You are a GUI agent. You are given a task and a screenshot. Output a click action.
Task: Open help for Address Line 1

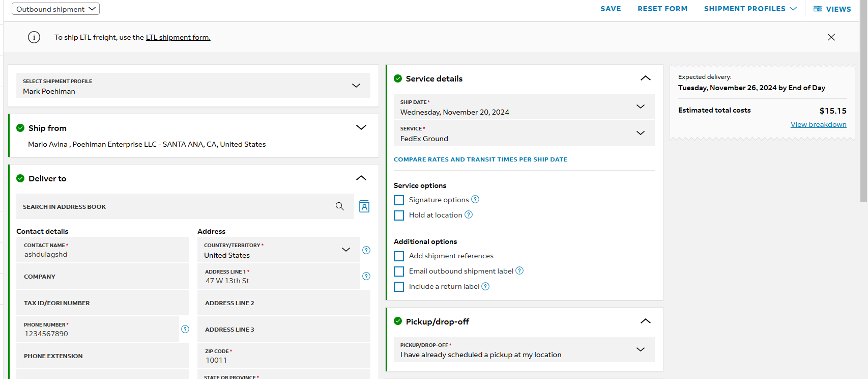tap(366, 276)
